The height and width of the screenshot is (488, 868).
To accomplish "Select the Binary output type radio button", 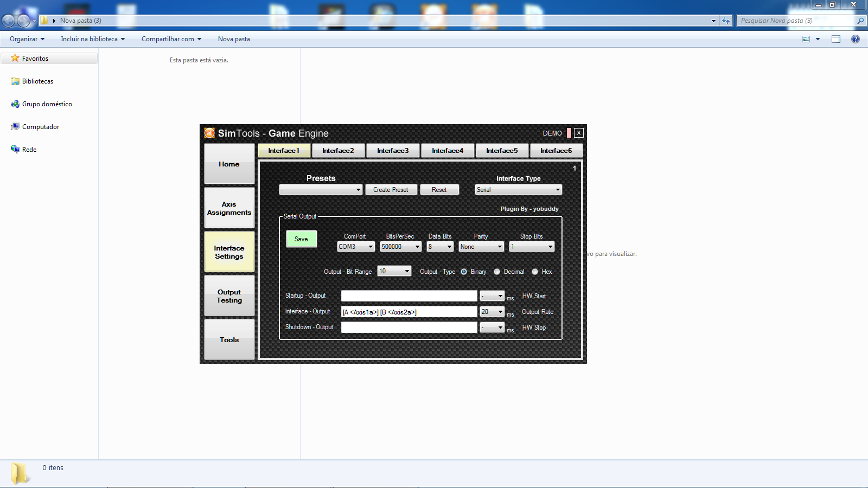I will point(464,272).
